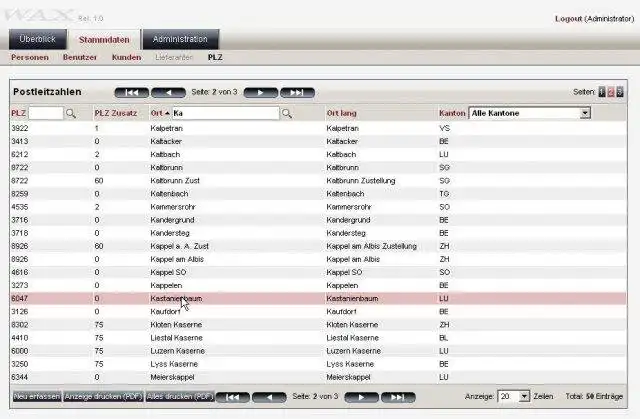
Task: Open the Stammdaten tab
Action: click(104, 40)
